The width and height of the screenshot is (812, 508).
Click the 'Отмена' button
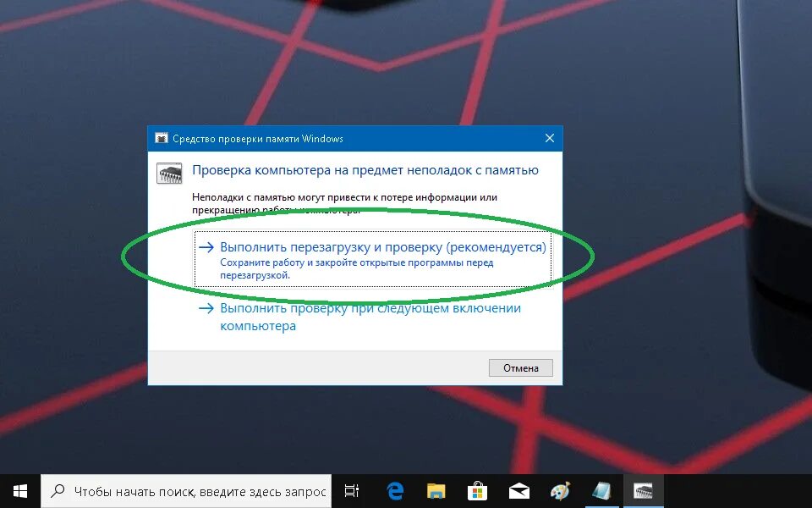[x=520, y=368]
